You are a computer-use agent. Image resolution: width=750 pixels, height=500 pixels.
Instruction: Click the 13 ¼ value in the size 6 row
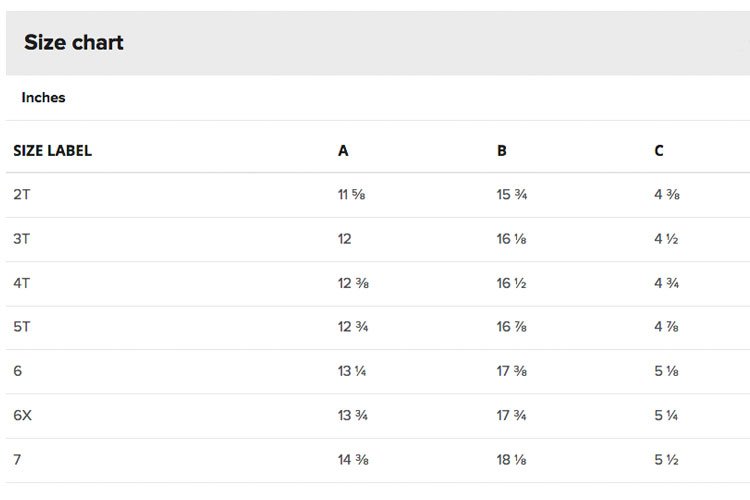352,371
